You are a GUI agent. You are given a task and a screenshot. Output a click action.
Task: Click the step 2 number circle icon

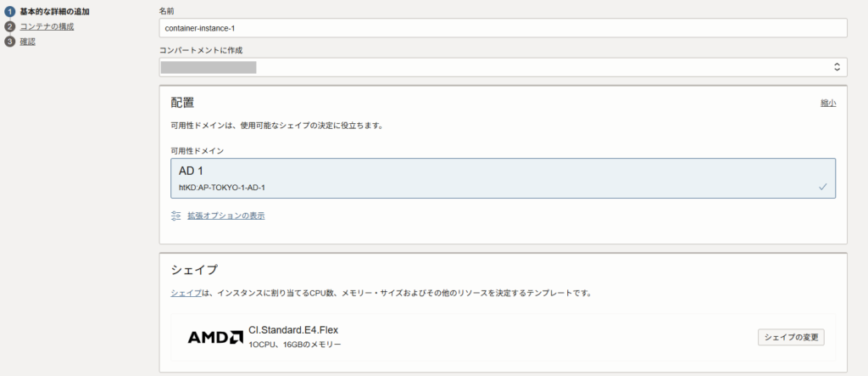coord(10,26)
